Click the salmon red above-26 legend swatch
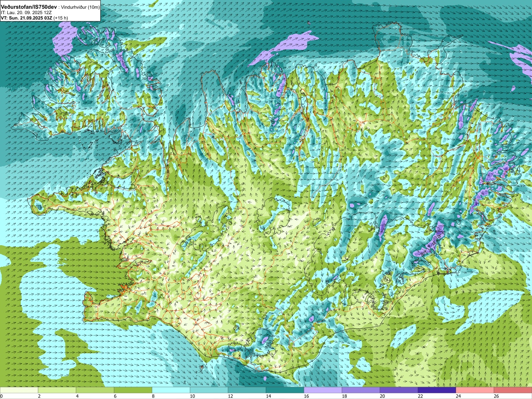The width and height of the screenshot is (532, 399). (513, 390)
